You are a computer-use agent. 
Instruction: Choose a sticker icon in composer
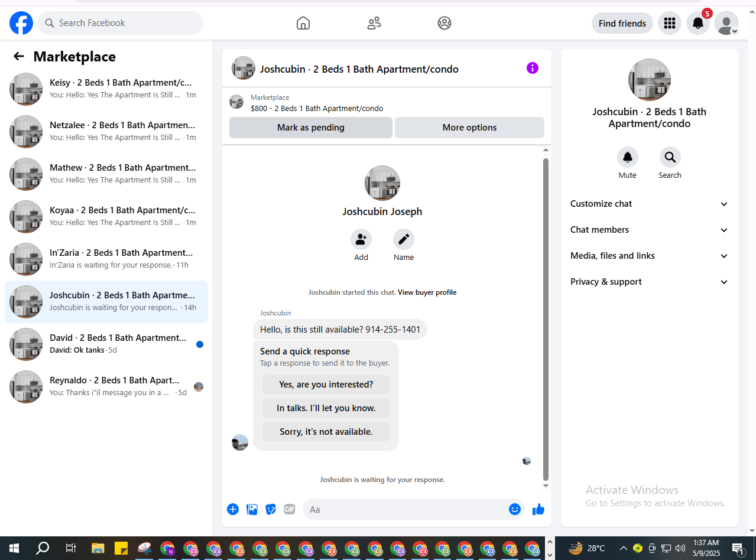coord(271,509)
